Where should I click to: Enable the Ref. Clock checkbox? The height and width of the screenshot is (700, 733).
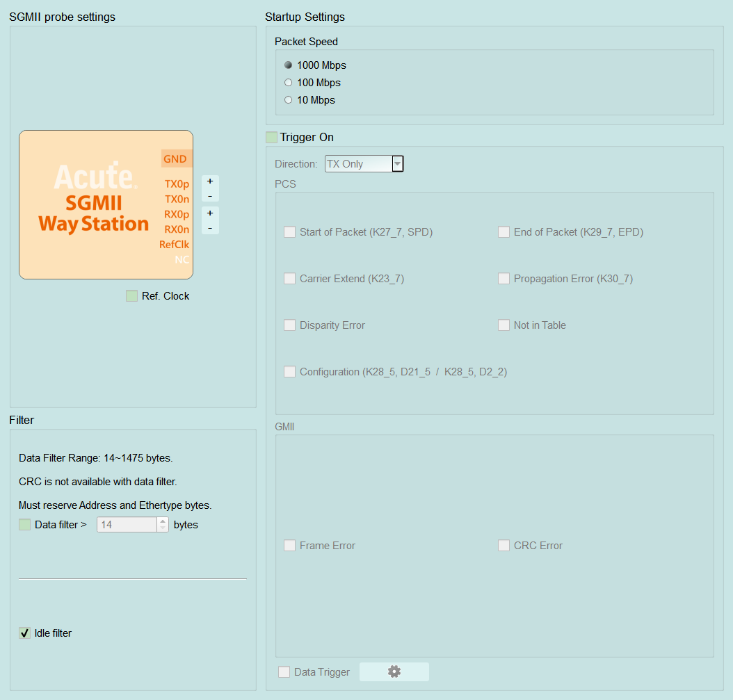132,296
